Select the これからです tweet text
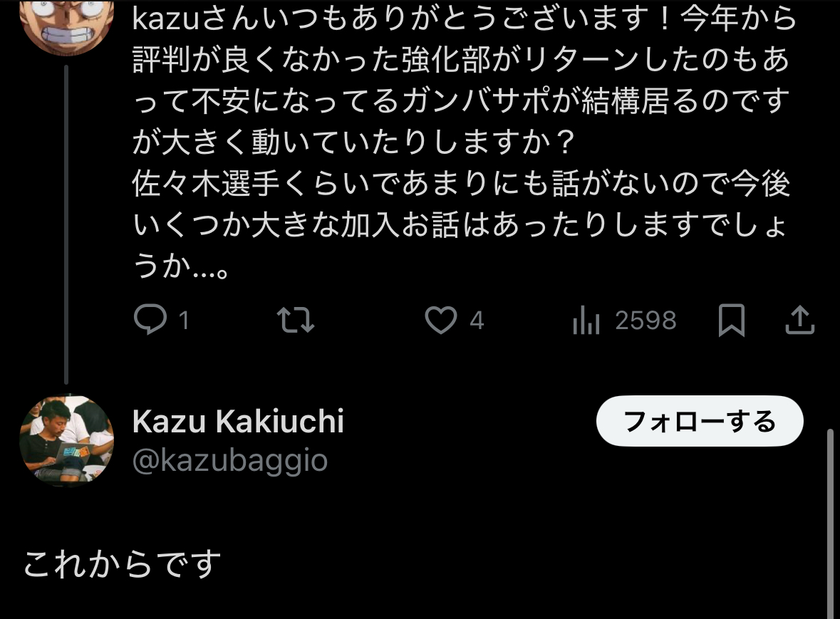 [x=122, y=564]
